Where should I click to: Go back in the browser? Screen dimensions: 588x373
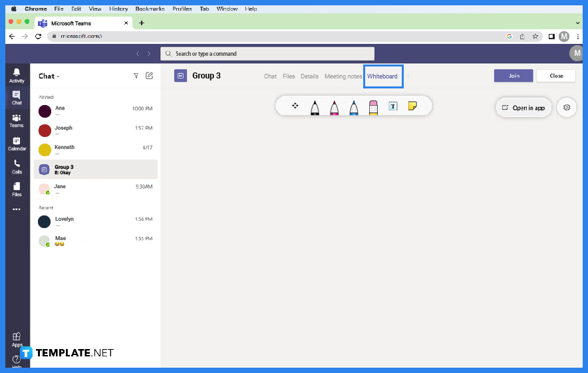click(12, 37)
